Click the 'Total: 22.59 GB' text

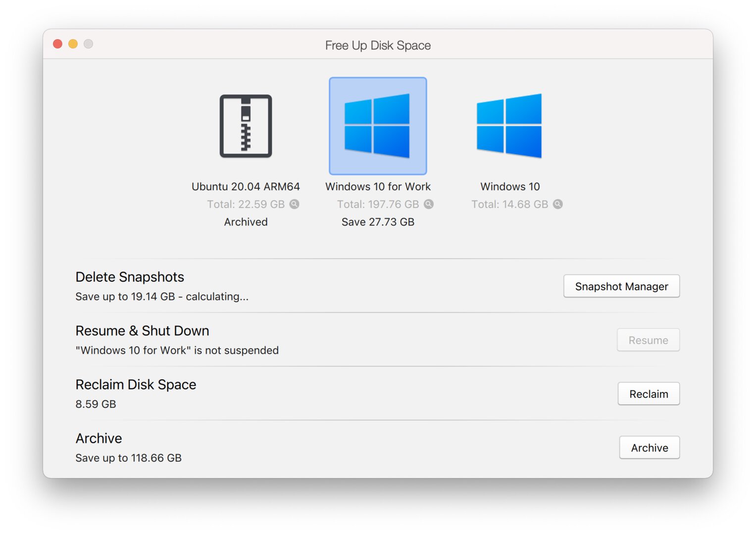coord(246,204)
